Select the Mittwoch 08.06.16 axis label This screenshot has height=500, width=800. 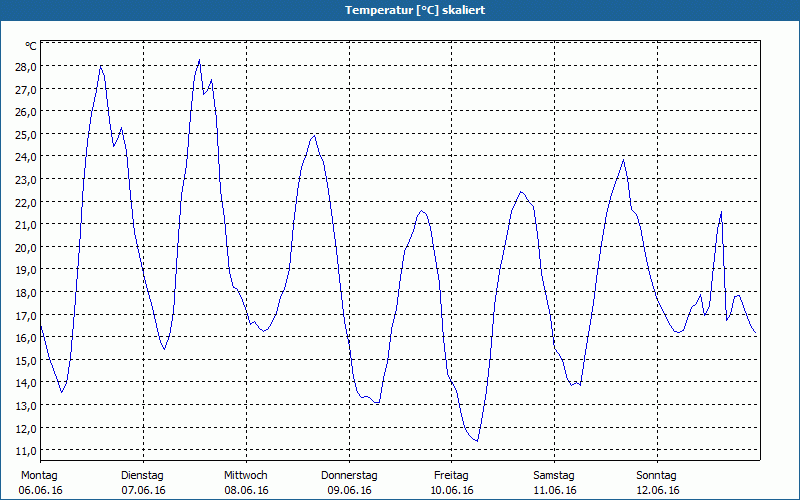pyautogui.click(x=246, y=483)
